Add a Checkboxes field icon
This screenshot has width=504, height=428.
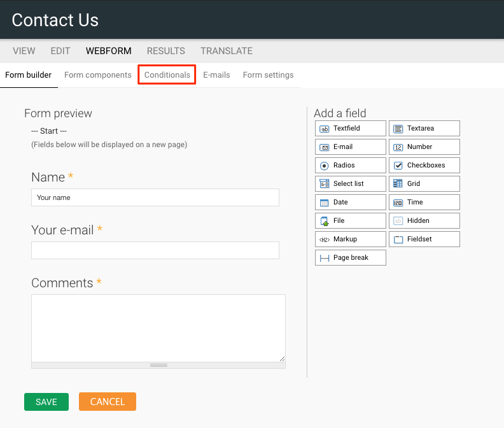click(x=398, y=166)
